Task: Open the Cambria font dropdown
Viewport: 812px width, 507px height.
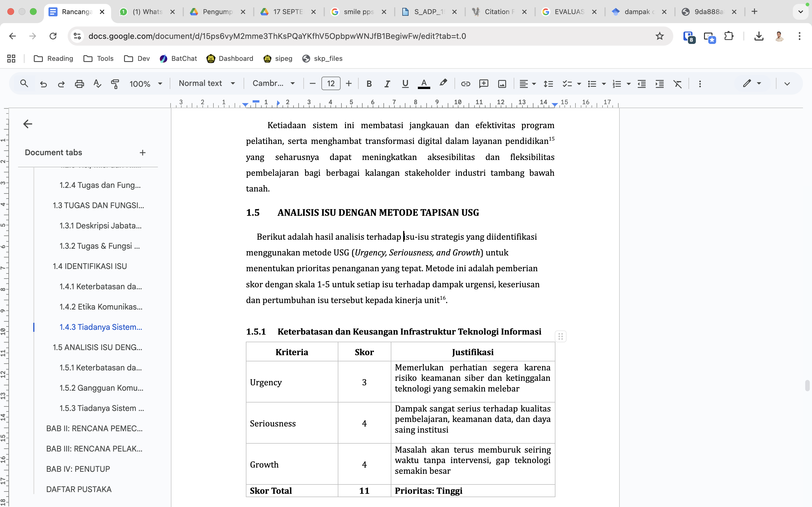Action: click(273, 83)
